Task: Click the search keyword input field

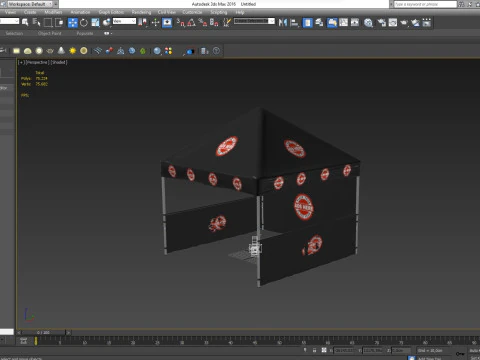Action: click(x=425, y=4)
